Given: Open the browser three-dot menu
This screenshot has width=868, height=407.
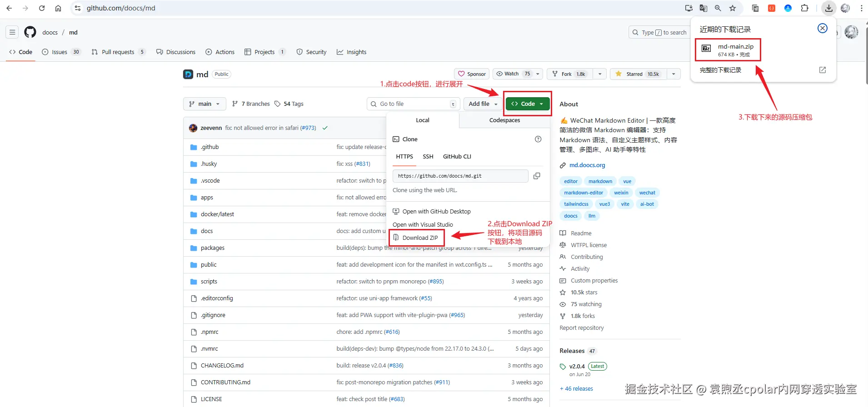Looking at the screenshot, I should tap(862, 8).
